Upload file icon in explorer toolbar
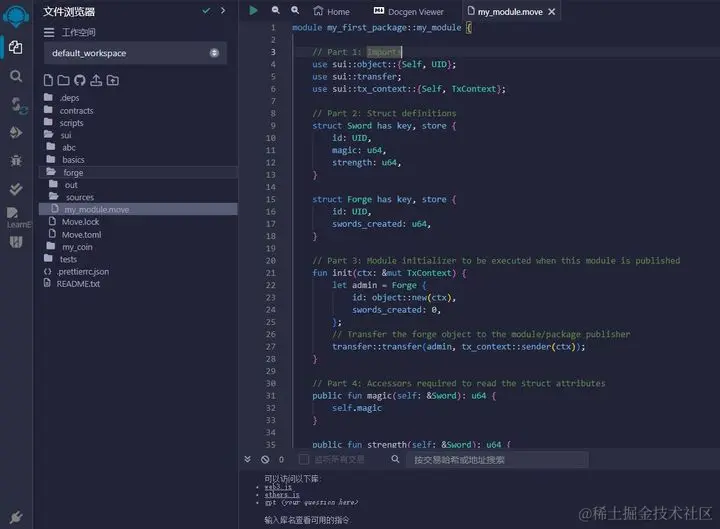 coord(96,80)
